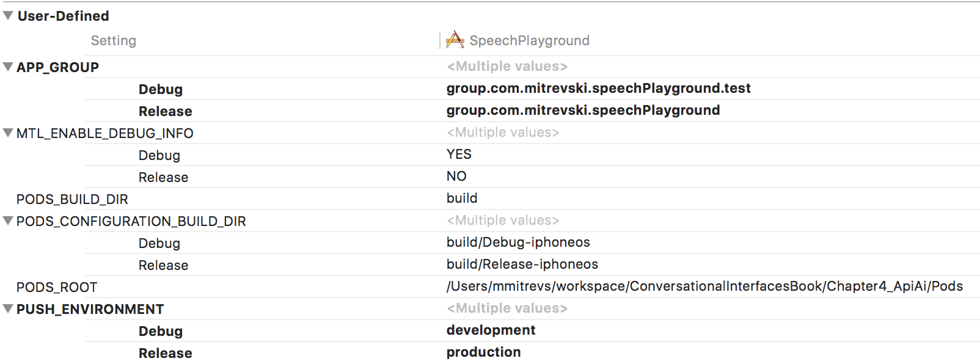Edit the build/Release-iphoneos value

click(x=522, y=264)
